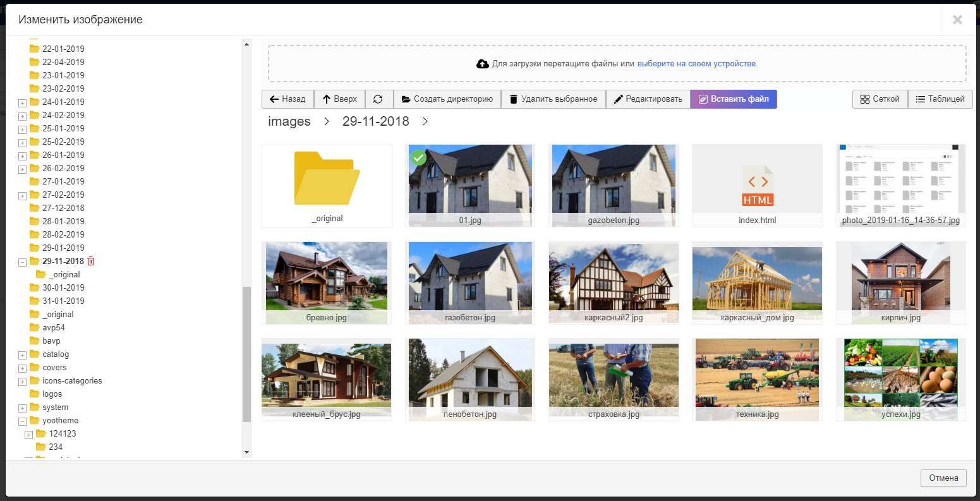Viewport: 980px width, 501px height.
Task: Click folder icon of avp54 in tree
Action: coord(35,327)
